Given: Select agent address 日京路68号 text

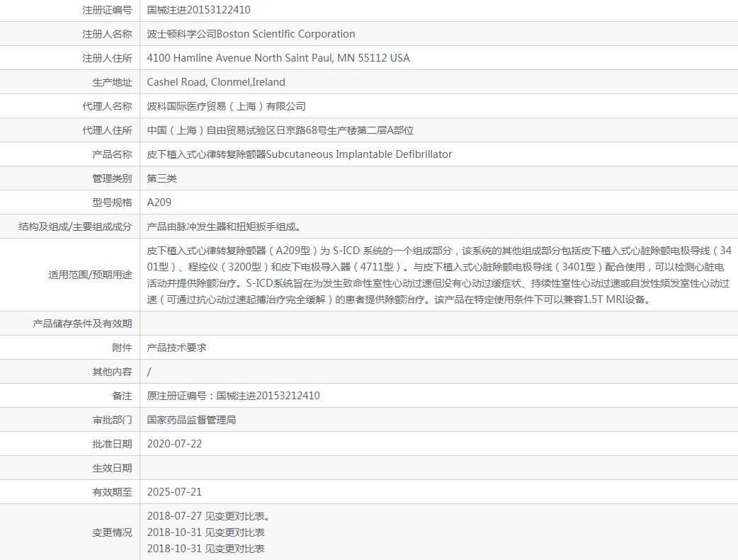Looking at the screenshot, I should pyautogui.click(x=301, y=130).
